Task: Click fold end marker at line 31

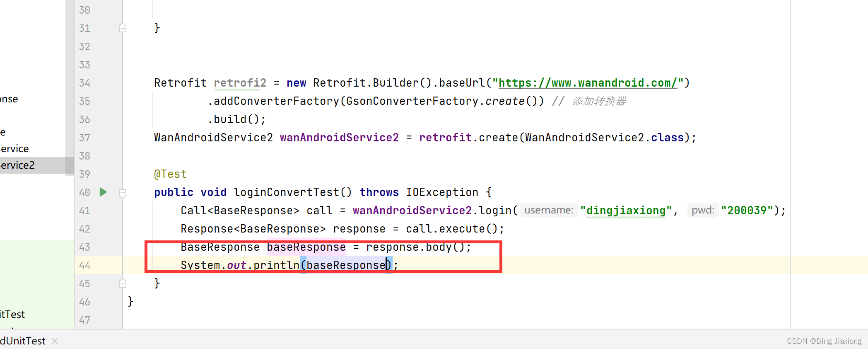Action: click(123, 28)
